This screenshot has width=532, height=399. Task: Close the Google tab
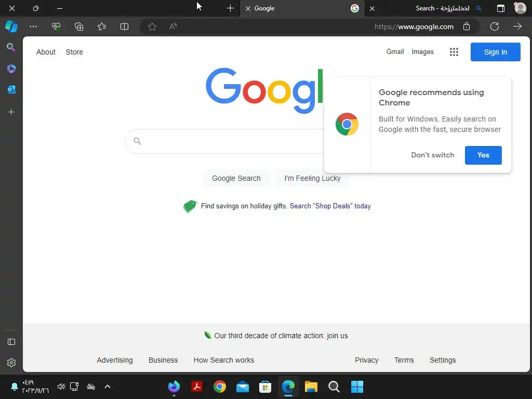coord(248,8)
